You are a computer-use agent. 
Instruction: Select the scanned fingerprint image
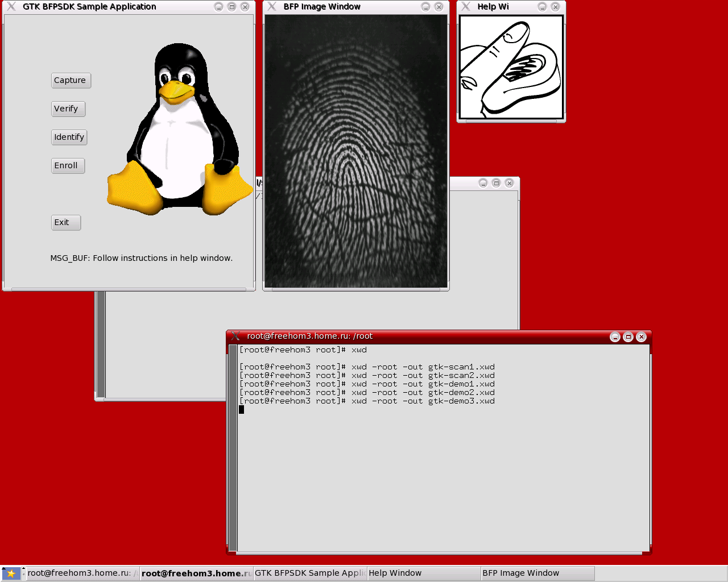356,151
